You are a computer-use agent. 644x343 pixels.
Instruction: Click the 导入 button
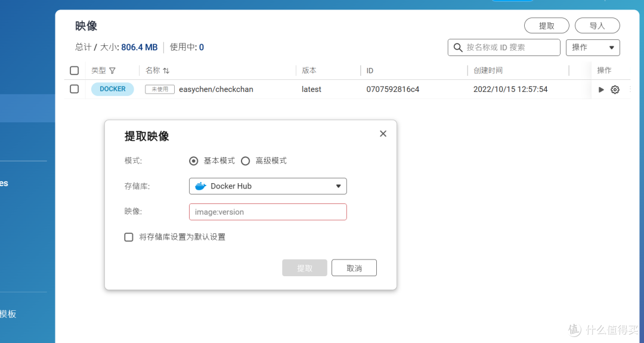click(597, 26)
